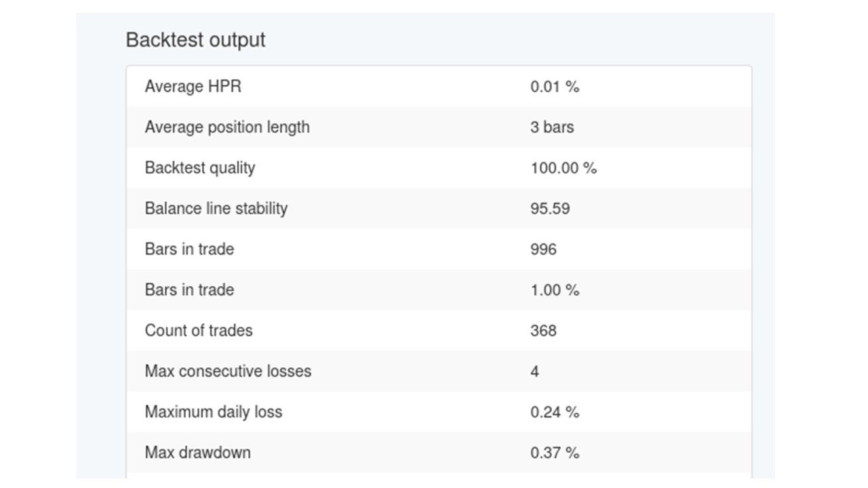Click the max consecutive losses value 4
Viewport: 868px width, 488px height.
click(534, 371)
